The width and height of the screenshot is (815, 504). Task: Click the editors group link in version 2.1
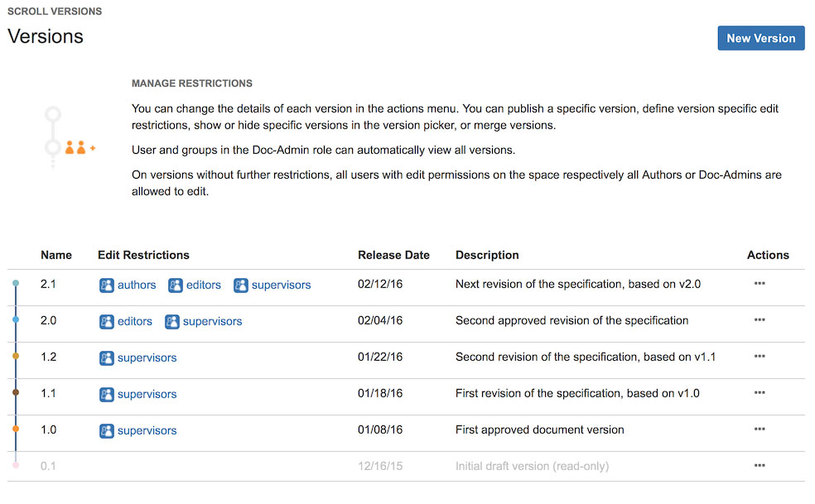pyautogui.click(x=203, y=285)
